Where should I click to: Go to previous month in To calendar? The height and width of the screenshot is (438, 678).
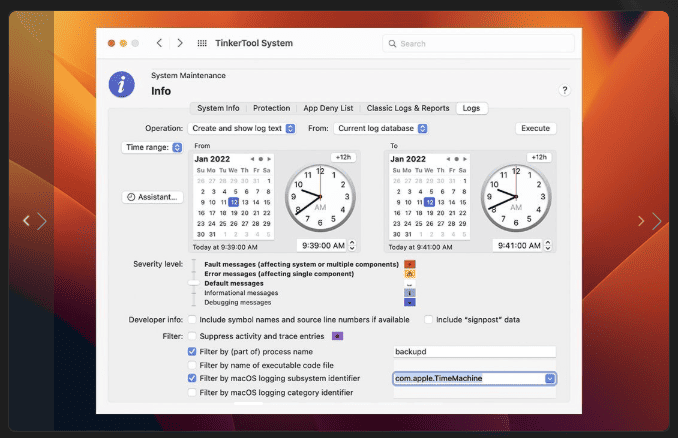(x=448, y=159)
